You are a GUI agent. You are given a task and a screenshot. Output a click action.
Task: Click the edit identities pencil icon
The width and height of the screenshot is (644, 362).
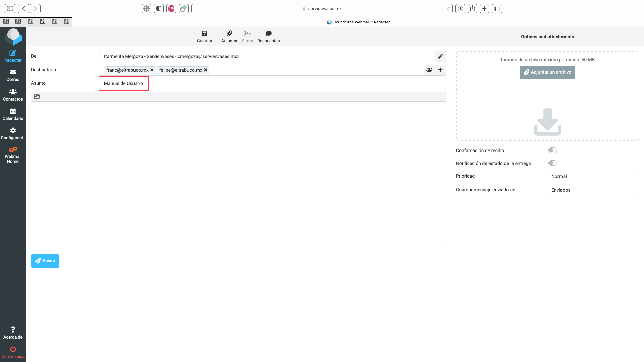click(x=440, y=56)
